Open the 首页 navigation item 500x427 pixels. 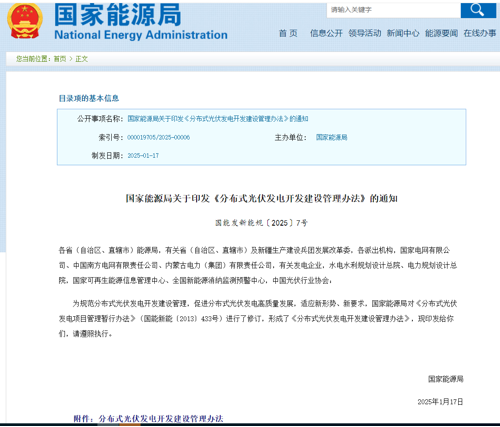pos(288,33)
